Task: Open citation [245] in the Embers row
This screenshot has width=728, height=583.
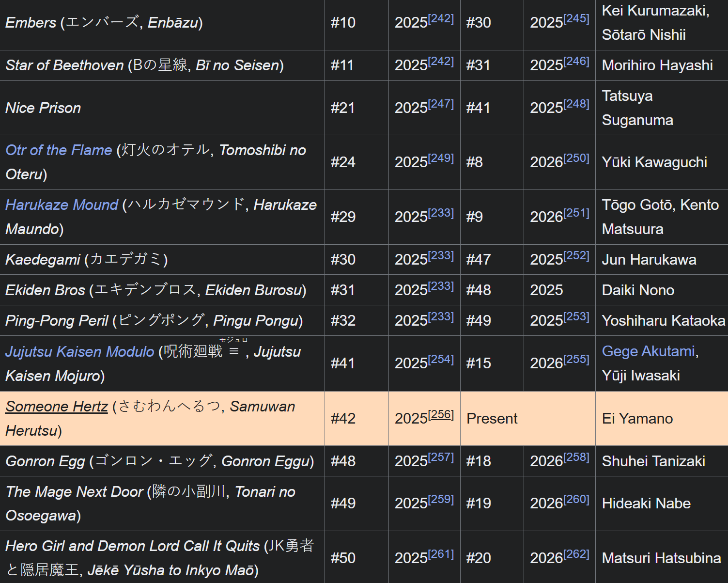Action: point(576,19)
